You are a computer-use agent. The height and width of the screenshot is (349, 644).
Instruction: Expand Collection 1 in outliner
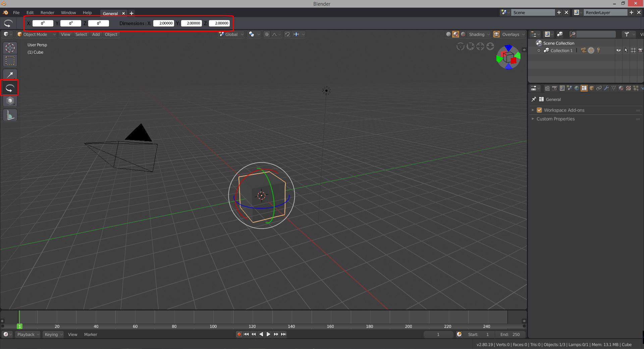[539, 51]
